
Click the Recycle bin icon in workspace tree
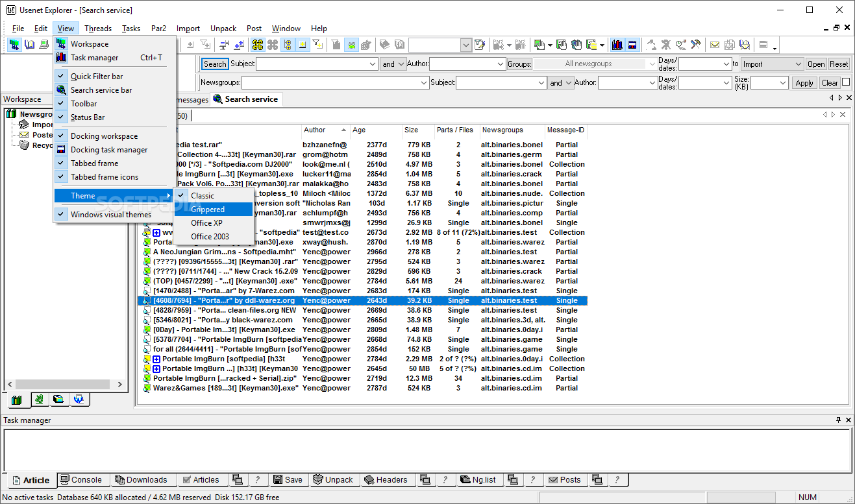tap(24, 145)
